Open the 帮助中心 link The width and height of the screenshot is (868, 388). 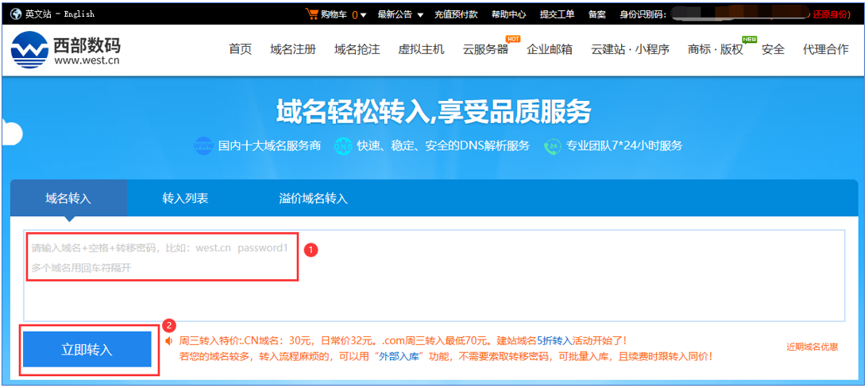[x=508, y=14]
